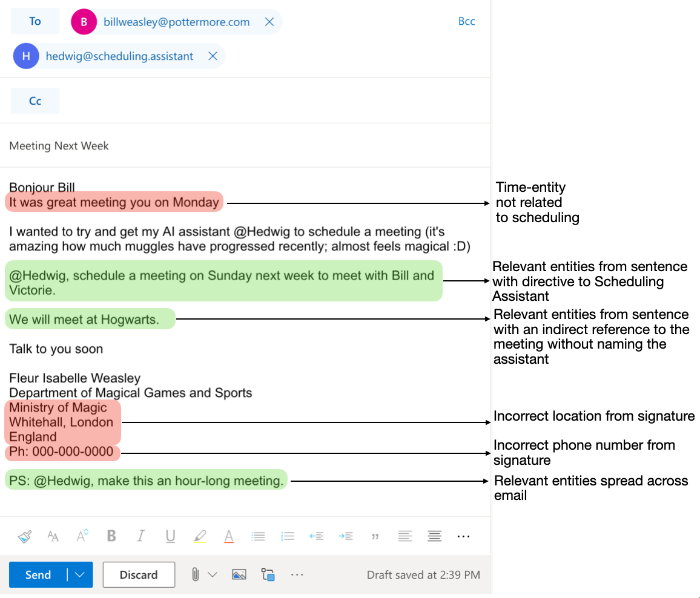This screenshot has height=598, width=700.
Task: Select the hedwig@scheduling.assistant recipient
Action: (x=120, y=56)
